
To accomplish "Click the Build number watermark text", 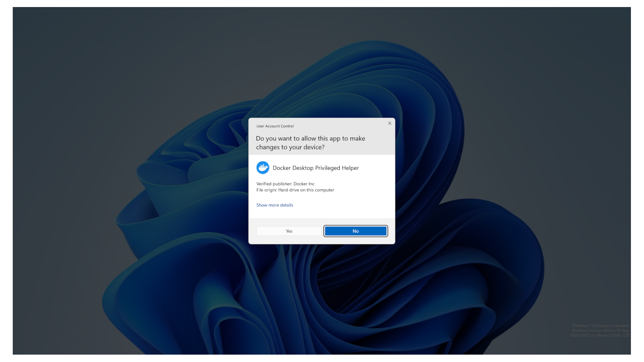I will pyautogui.click(x=600, y=335).
